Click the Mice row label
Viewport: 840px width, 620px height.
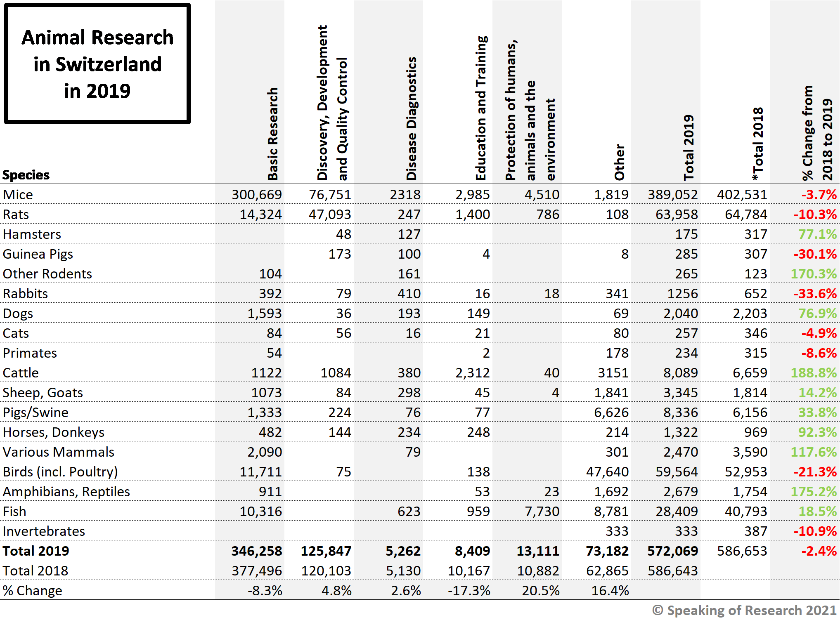point(18,195)
